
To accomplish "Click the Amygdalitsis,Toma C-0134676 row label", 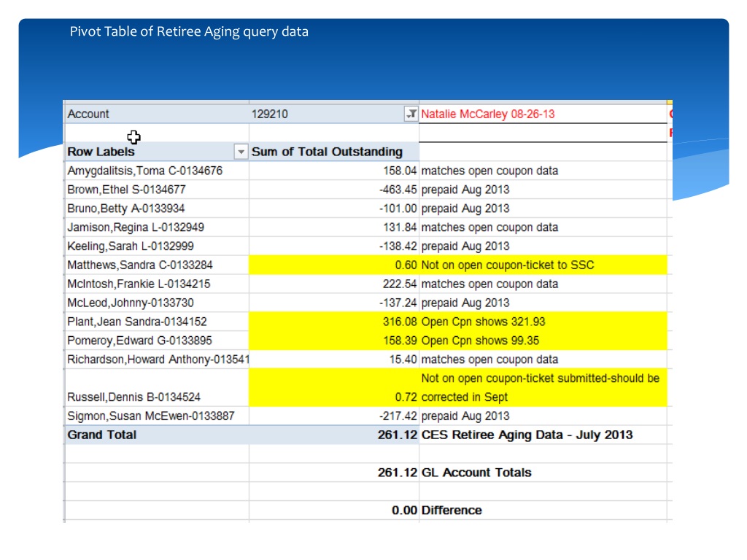I will (x=145, y=171).
